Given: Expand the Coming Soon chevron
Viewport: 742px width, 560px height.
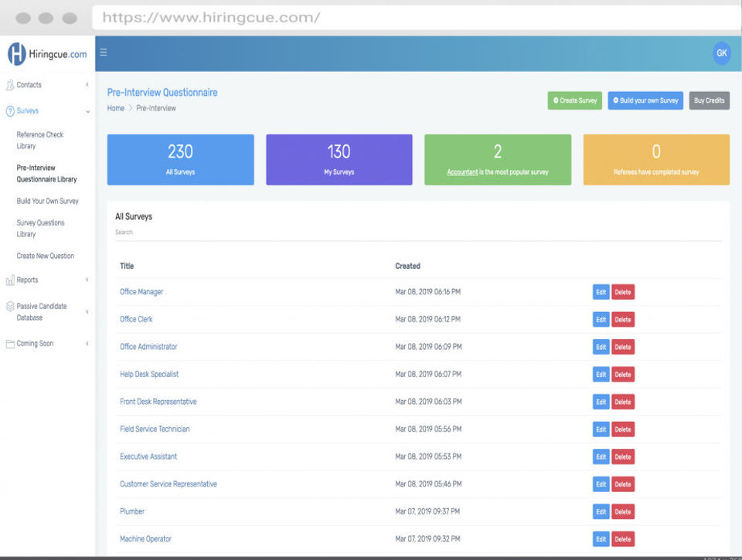Looking at the screenshot, I should [87, 344].
